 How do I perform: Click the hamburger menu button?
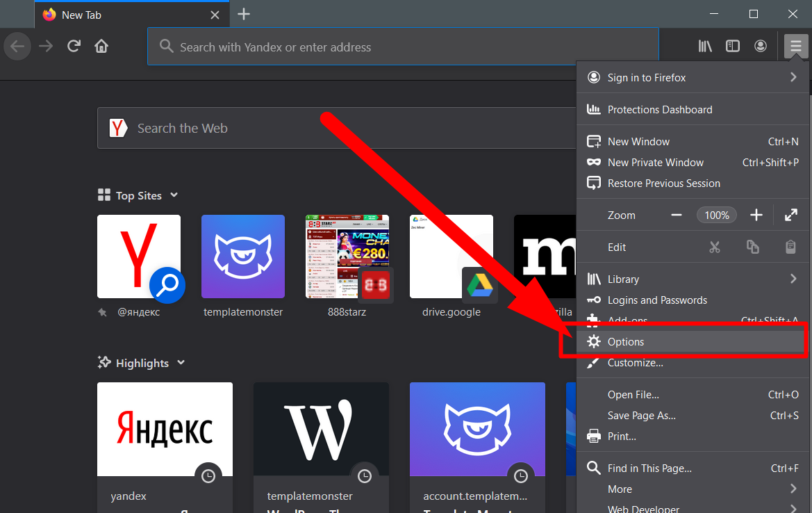click(x=795, y=47)
